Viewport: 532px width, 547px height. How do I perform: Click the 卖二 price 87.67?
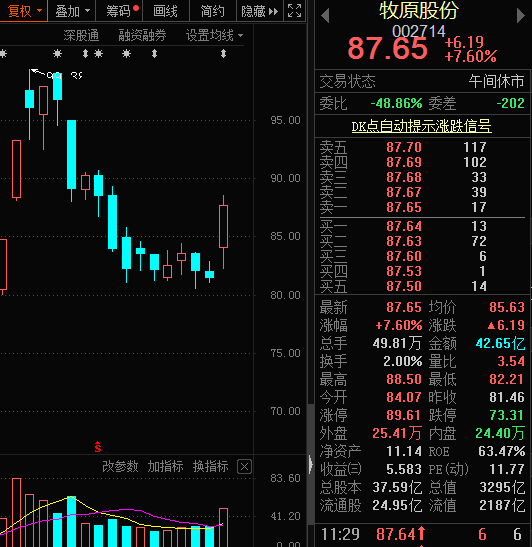click(404, 192)
